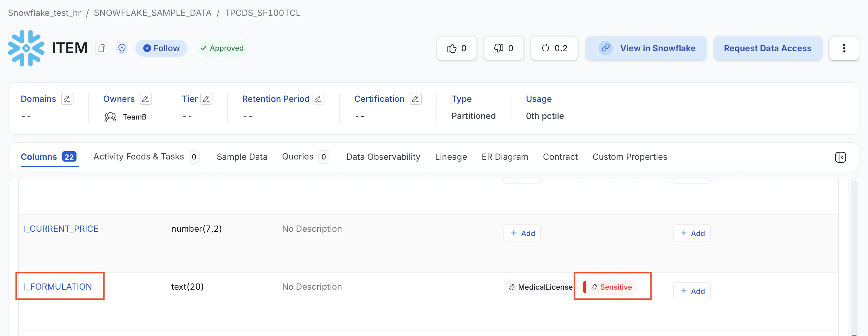868x336 pixels.
Task: Switch to Activity Feeds & Tasks tab
Action: pyautogui.click(x=146, y=157)
